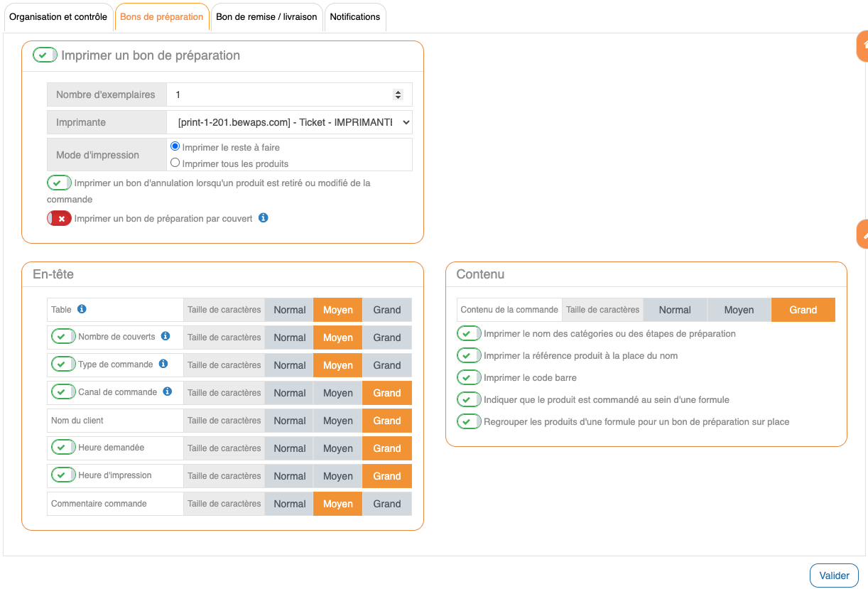Click upper orange side icon at right edge
Image resolution: width=868 pixels, height=589 pixels.
[x=863, y=45]
